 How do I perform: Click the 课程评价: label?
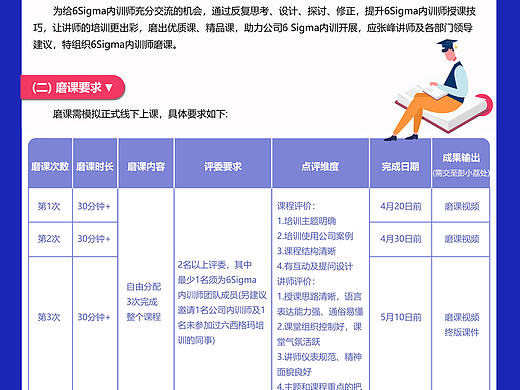(x=296, y=206)
